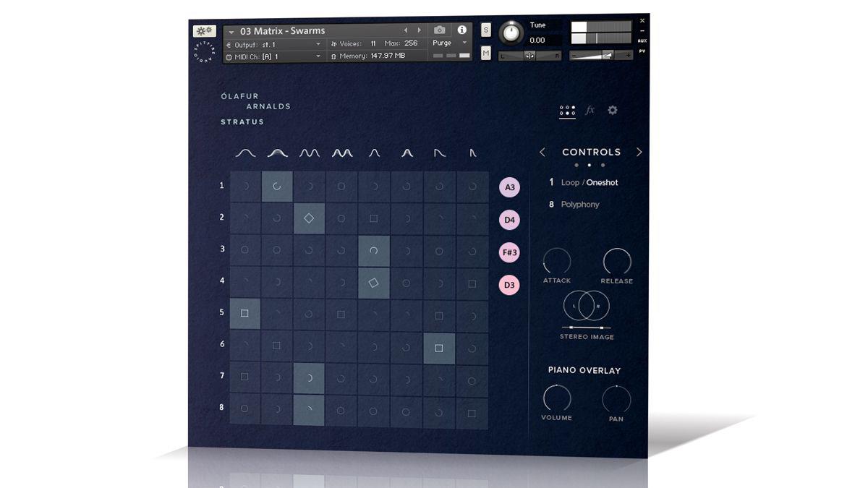Image resolution: width=868 pixels, height=488 pixels.
Task: Select the layered double-wave shape above column four
Action: pyautogui.click(x=342, y=153)
